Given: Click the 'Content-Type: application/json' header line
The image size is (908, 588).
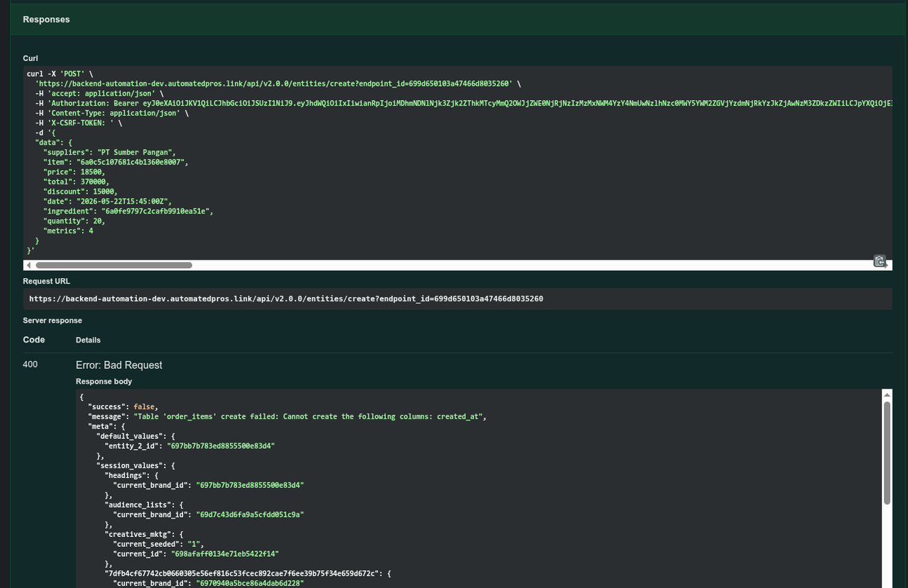Looking at the screenshot, I should (112, 113).
